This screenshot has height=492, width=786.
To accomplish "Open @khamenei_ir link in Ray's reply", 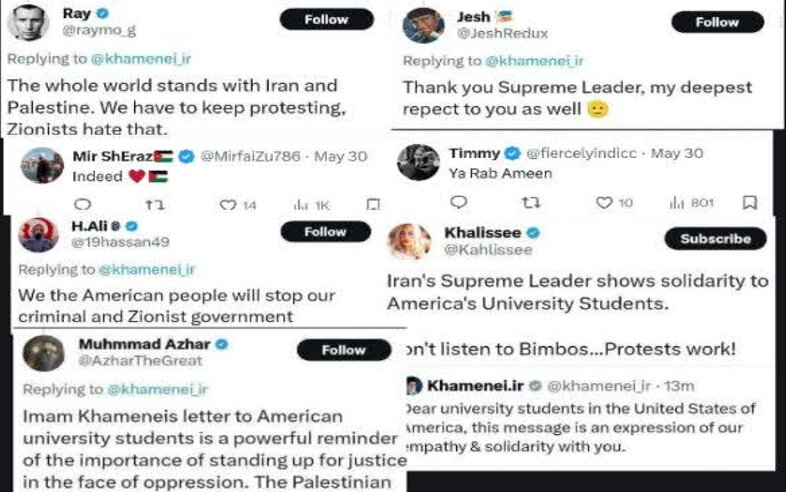I will point(139,57).
